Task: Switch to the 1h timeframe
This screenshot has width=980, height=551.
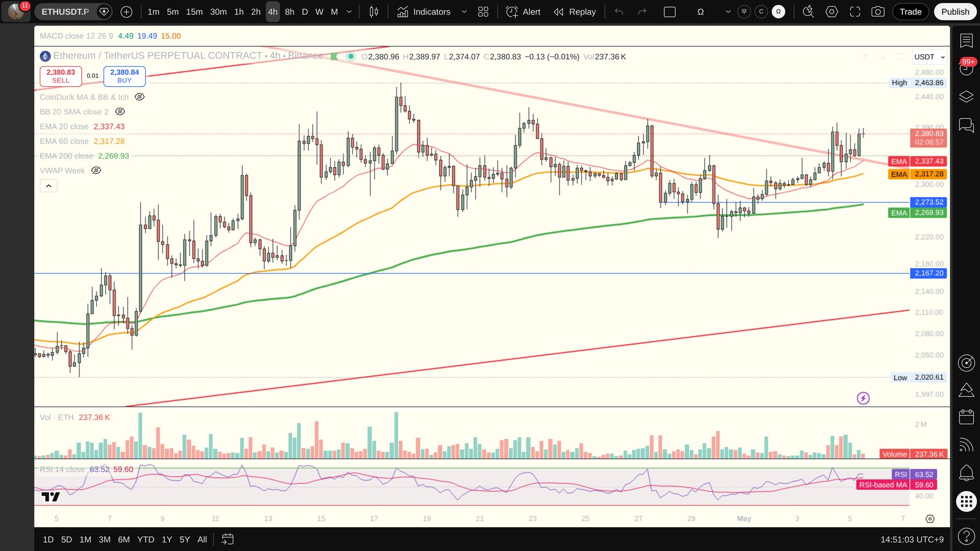Action: 239,12
